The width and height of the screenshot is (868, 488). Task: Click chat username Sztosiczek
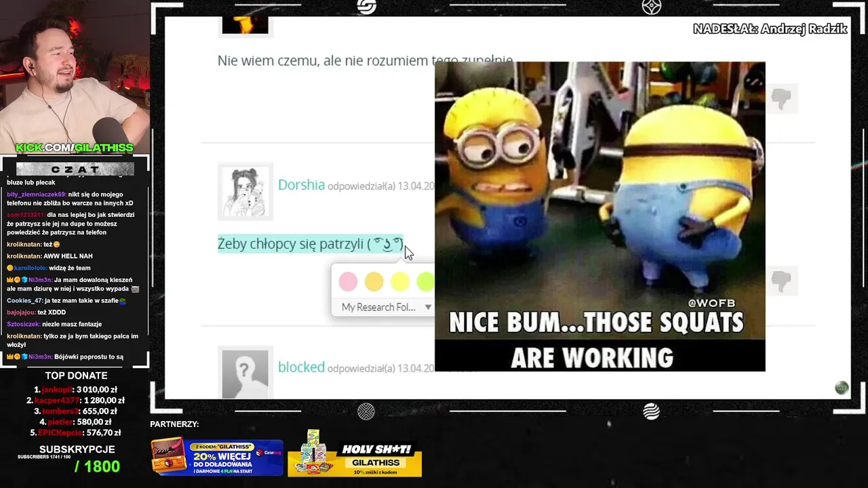23,324
